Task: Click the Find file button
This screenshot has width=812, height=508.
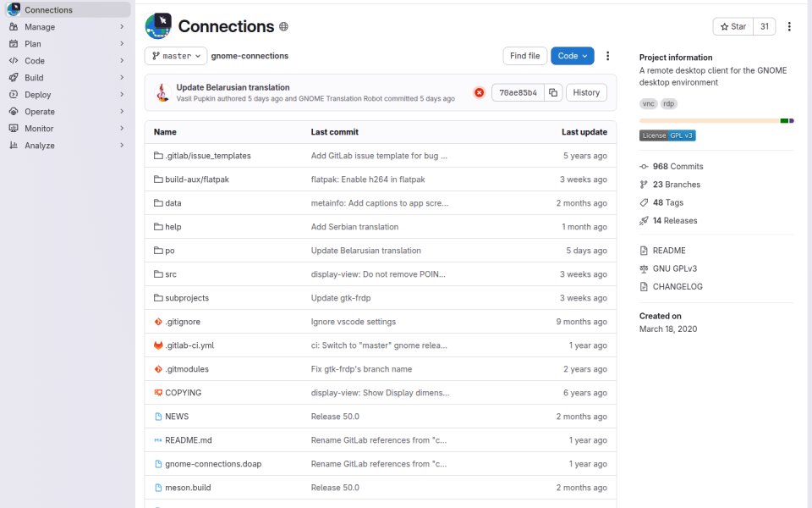Action: [524, 56]
